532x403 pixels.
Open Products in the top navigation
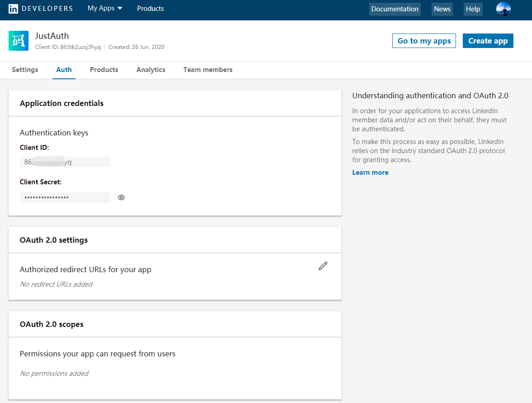[x=150, y=9]
